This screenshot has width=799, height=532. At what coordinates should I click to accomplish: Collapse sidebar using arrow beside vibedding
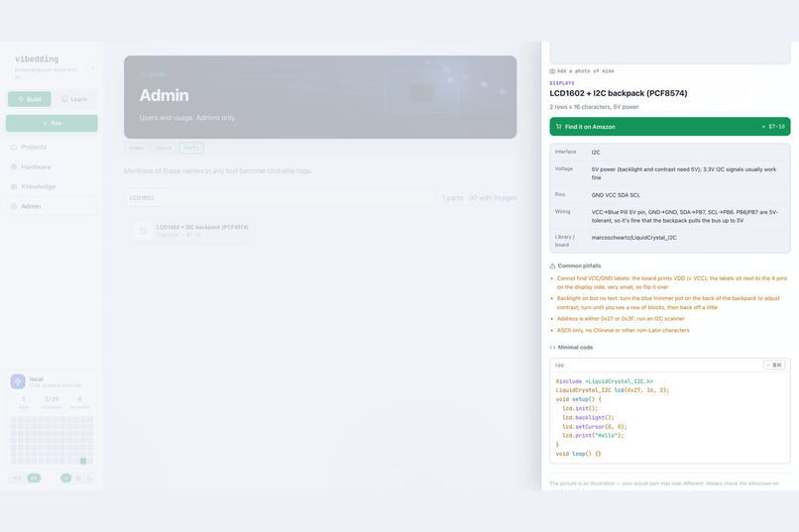pos(93,66)
